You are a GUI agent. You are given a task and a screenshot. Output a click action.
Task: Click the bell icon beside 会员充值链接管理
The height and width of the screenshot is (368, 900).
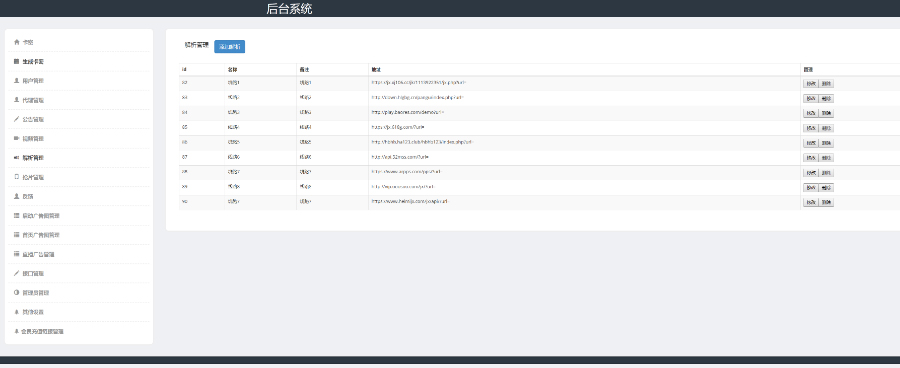tap(17, 331)
